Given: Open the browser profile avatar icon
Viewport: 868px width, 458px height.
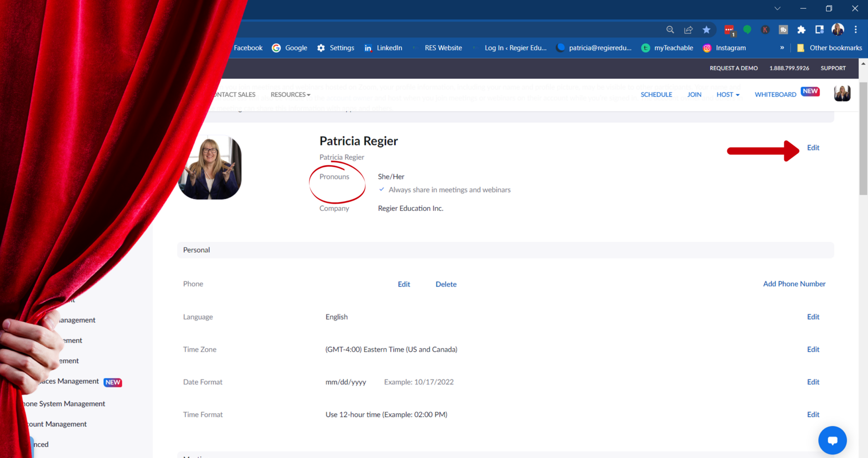Looking at the screenshot, I should [838, 30].
